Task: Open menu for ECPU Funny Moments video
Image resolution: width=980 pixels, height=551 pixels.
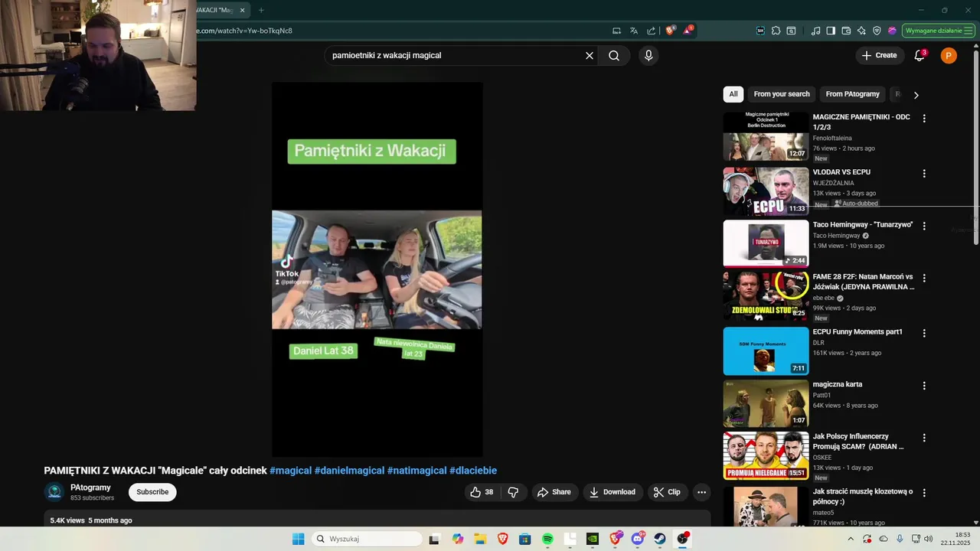Action: [924, 333]
